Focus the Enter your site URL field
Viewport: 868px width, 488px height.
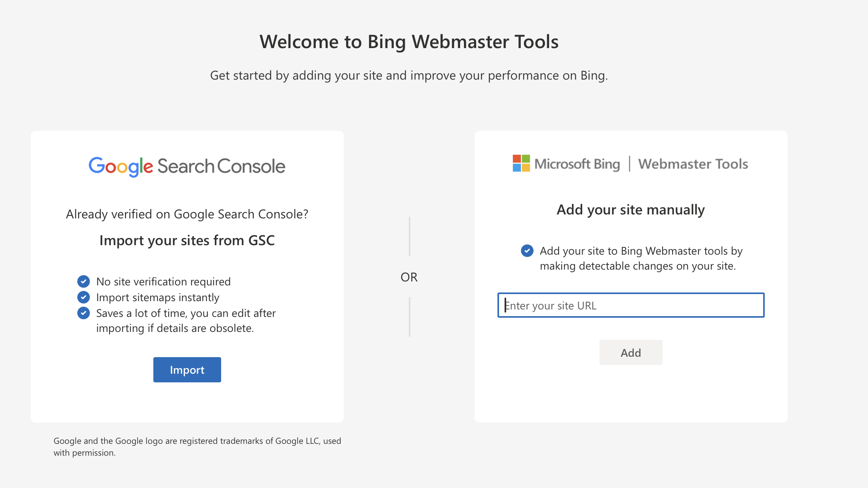click(631, 305)
